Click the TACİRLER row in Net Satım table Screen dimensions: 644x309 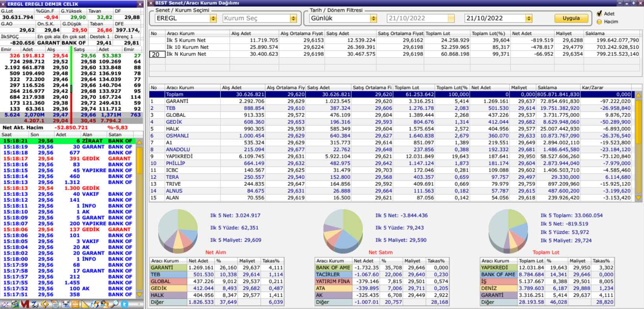pos(382,275)
